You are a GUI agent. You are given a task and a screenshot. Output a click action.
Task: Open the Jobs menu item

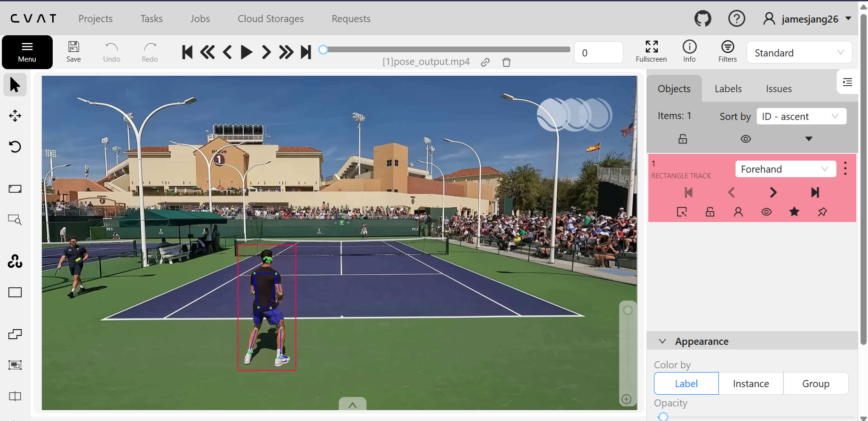point(200,19)
